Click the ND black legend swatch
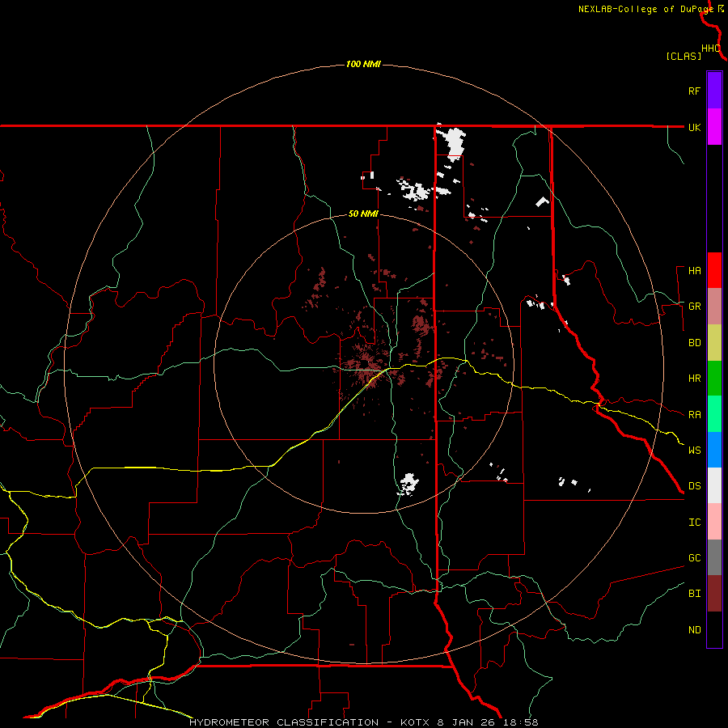The width and height of the screenshot is (728, 728). tap(714, 629)
